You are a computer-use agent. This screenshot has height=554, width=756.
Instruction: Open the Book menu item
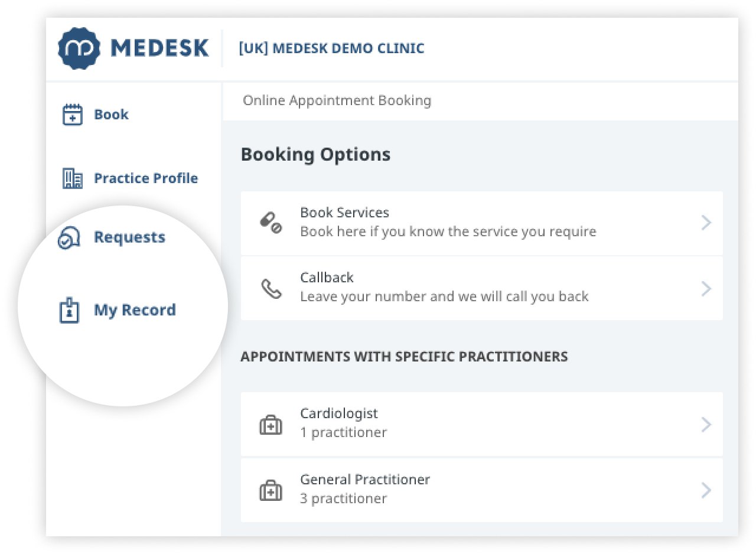click(x=111, y=115)
